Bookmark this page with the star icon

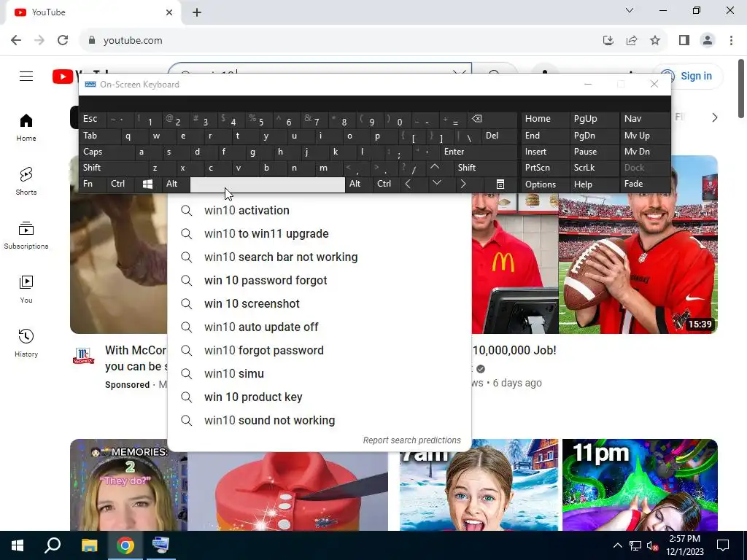(655, 41)
